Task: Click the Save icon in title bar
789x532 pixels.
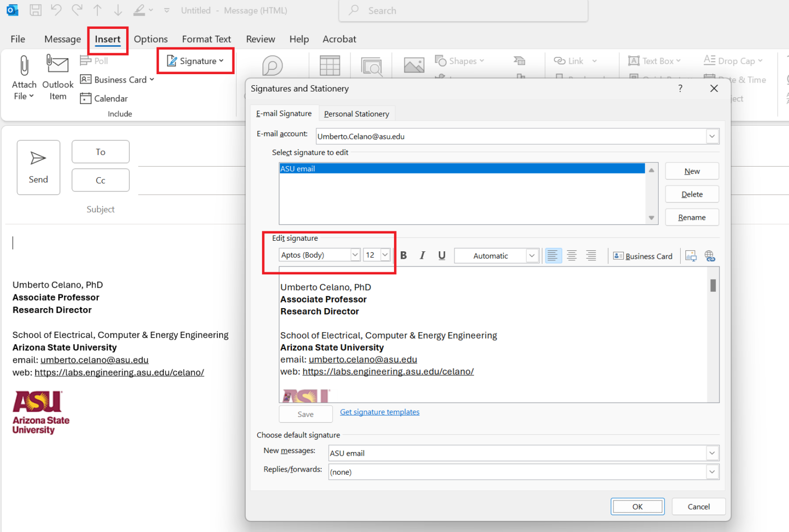Action: [35, 10]
